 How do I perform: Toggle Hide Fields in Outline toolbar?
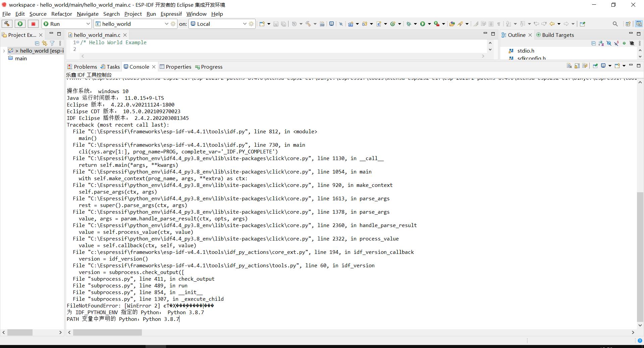point(609,43)
